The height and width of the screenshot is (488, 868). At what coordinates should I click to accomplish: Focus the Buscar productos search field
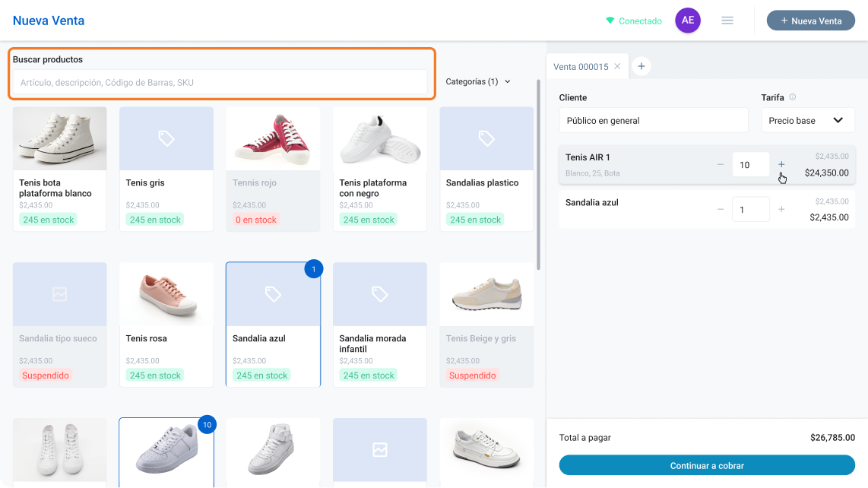pyautogui.click(x=220, y=83)
